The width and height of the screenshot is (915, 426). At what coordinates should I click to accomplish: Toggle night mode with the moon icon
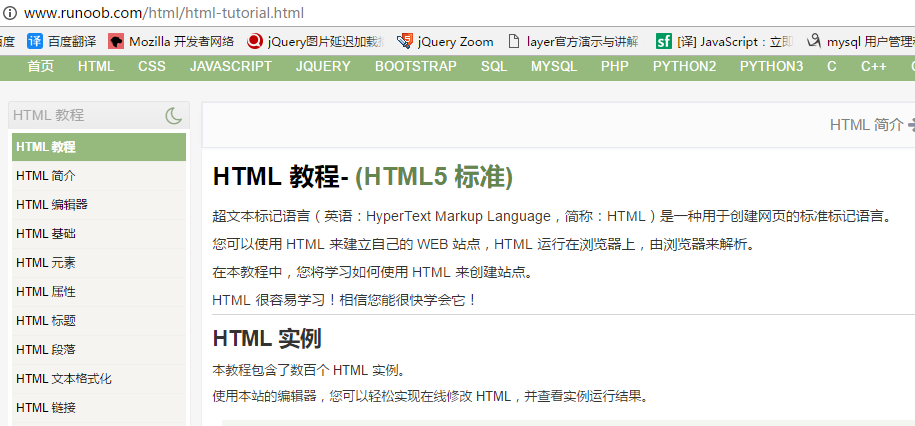174,116
